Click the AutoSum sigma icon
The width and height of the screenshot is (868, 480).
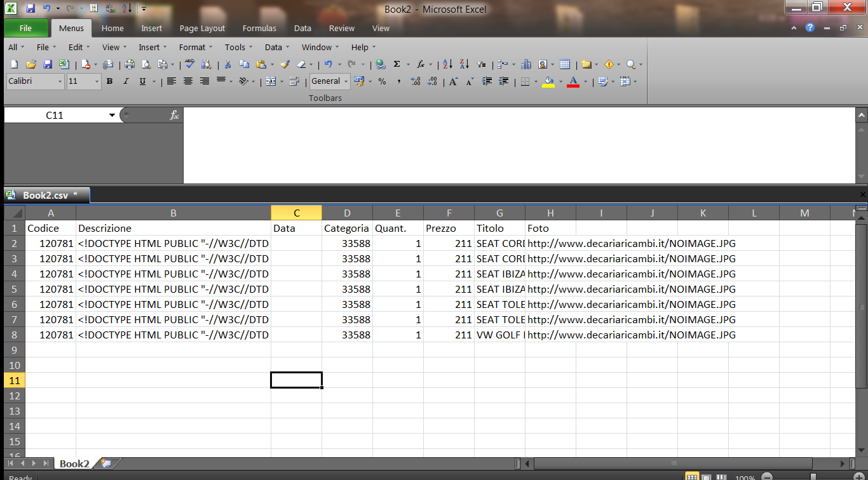397,64
